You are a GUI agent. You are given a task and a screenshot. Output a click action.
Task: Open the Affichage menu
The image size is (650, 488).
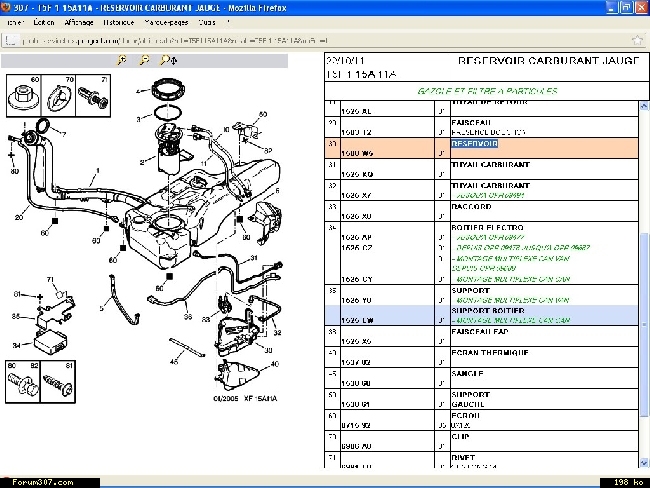point(79,22)
